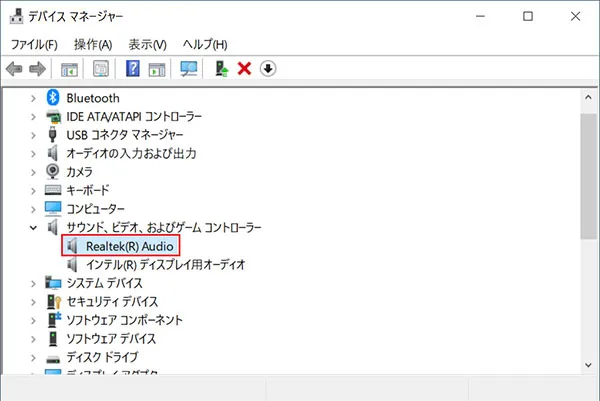Open the 表示(V) menu

point(147,44)
